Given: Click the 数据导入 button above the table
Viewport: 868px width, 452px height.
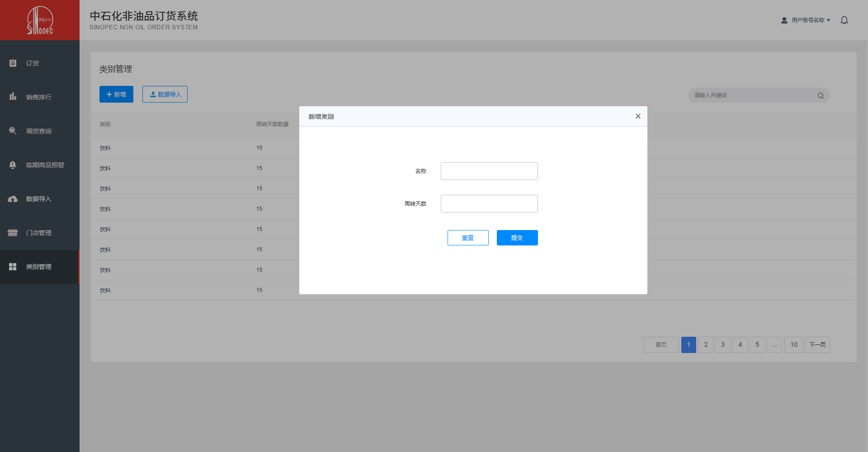Looking at the screenshot, I should point(165,94).
